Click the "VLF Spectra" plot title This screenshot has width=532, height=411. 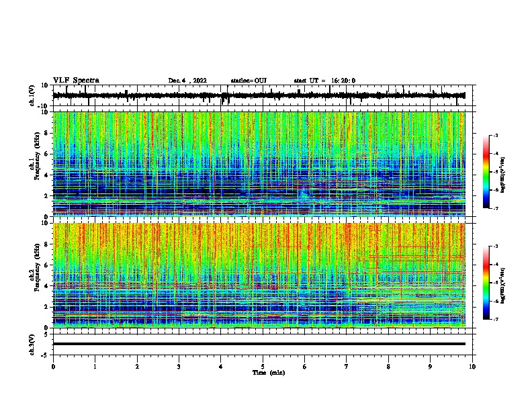click(x=76, y=81)
